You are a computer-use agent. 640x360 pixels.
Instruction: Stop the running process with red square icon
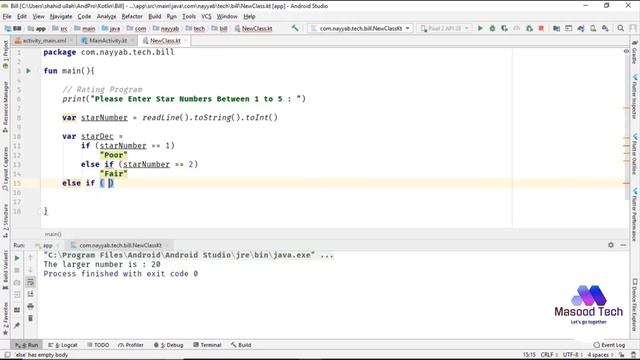541,28
